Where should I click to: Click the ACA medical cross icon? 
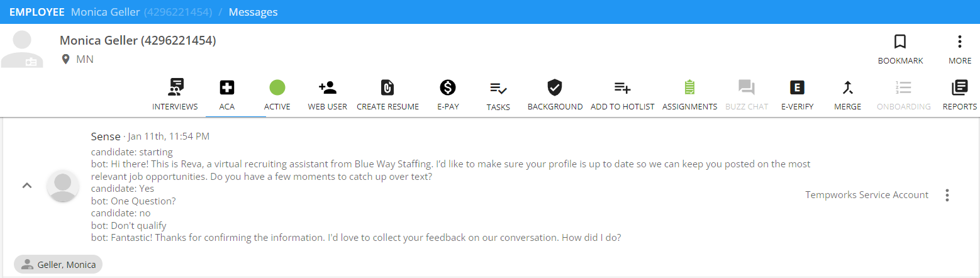point(226,88)
